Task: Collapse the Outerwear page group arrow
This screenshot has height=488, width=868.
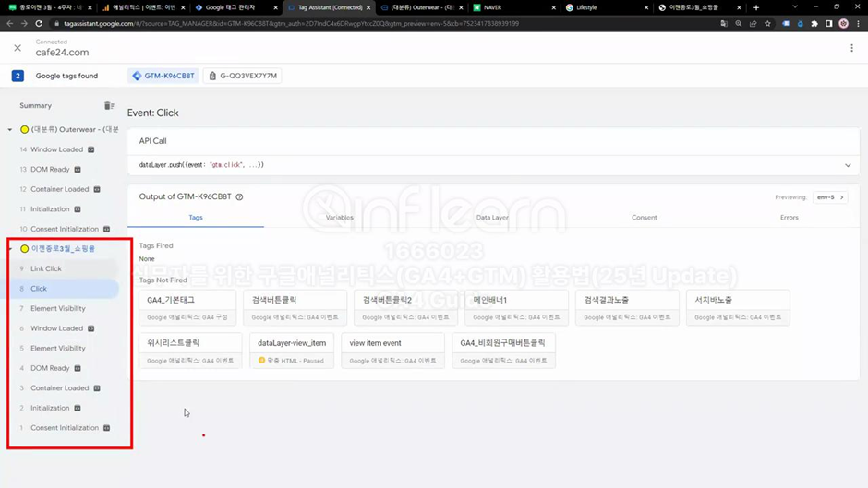Action: 10,129
